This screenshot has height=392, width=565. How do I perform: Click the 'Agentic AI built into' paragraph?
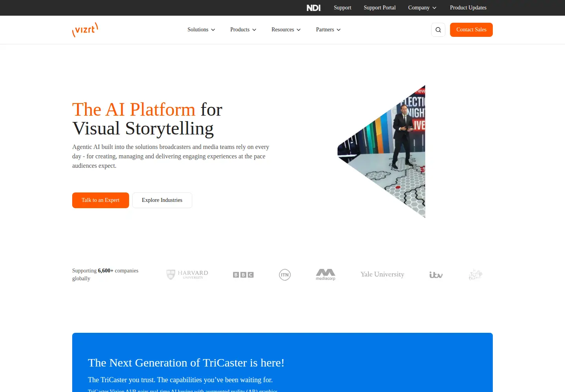click(171, 156)
